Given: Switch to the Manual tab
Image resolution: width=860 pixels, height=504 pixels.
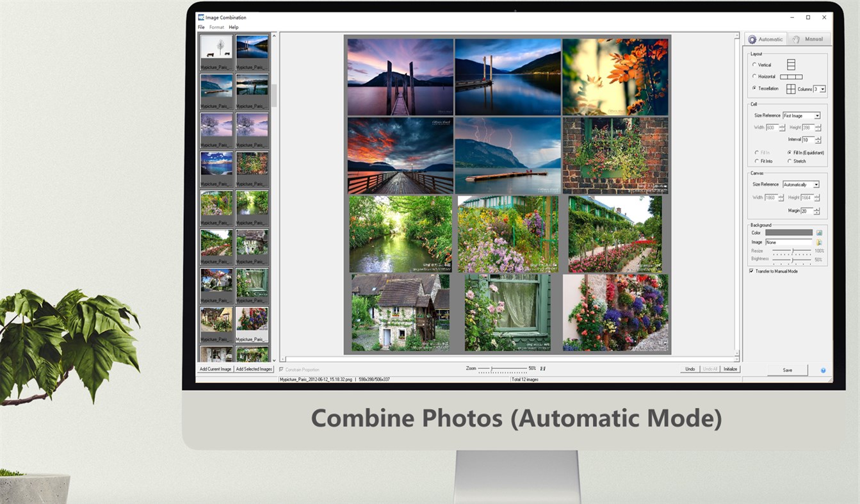Looking at the screenshot, I should tap(809, 38).
